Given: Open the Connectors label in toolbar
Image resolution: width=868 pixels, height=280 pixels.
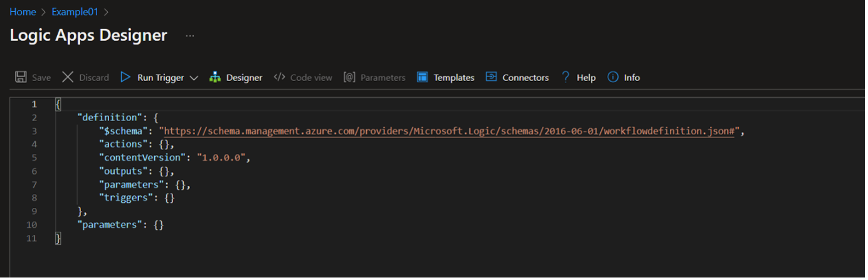Looking at the screenshot, I should point(526,78).
